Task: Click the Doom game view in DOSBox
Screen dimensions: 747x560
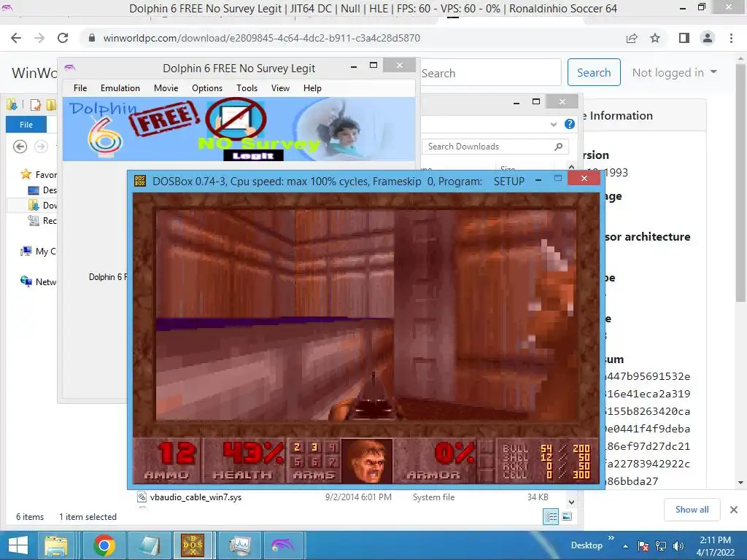Action: [366, 315]
